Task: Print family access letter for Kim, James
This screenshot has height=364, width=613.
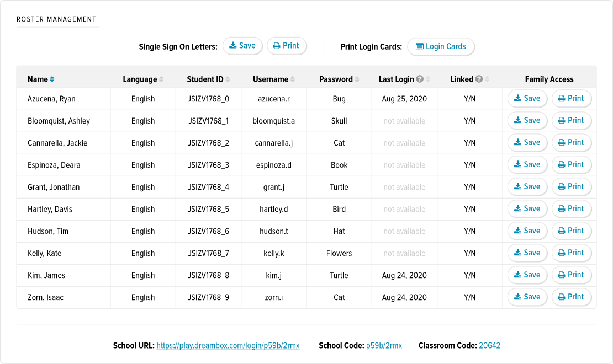Action: pyautogui.click(x=571, y=275)
